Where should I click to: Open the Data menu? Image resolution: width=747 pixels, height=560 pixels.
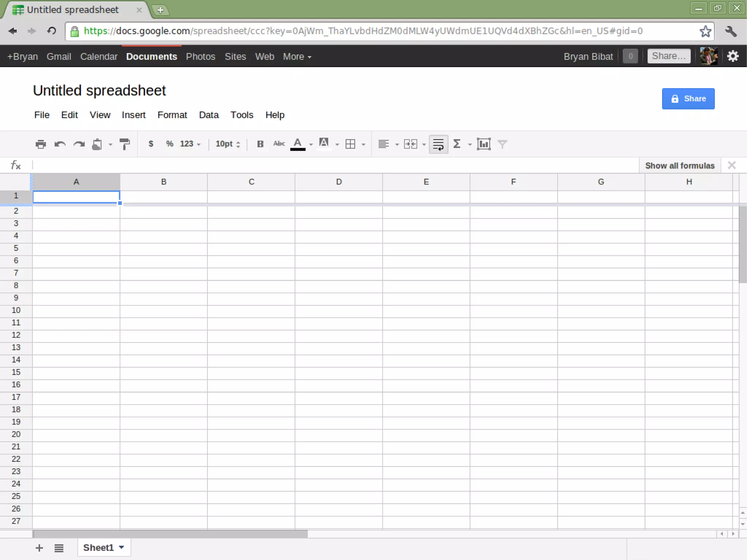click(209, 115)
